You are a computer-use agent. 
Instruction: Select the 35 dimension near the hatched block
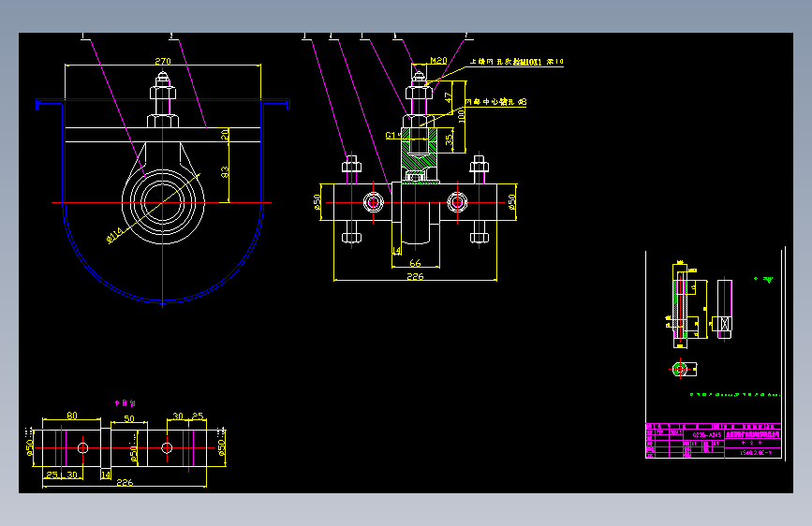click(x=449, y=139)
